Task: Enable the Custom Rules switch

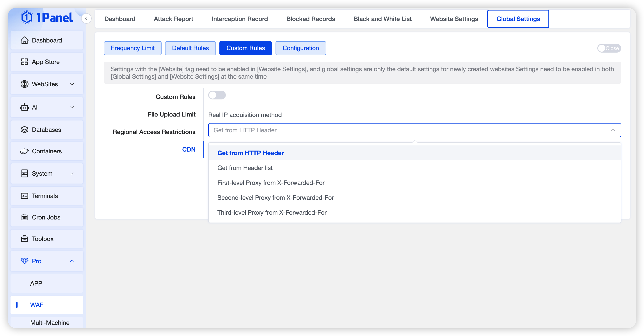Action: [x=217, y=95]
